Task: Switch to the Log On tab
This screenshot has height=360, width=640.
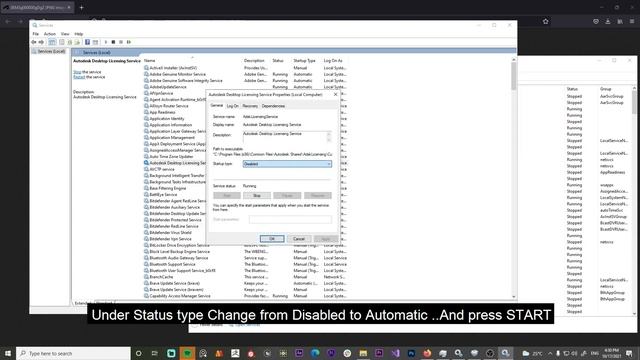Action: coord(232,106)
